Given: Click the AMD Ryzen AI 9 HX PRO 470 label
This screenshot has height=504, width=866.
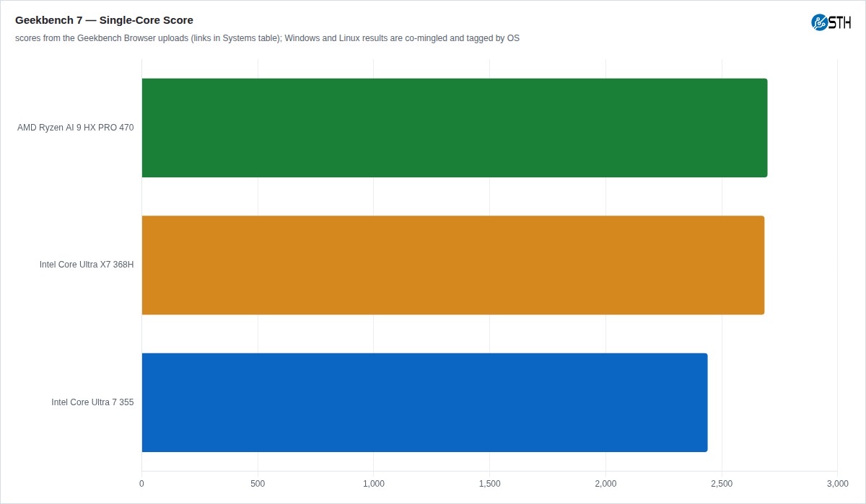Looking at the screenshot, I should pyautogui.click(x=76, y=128).
